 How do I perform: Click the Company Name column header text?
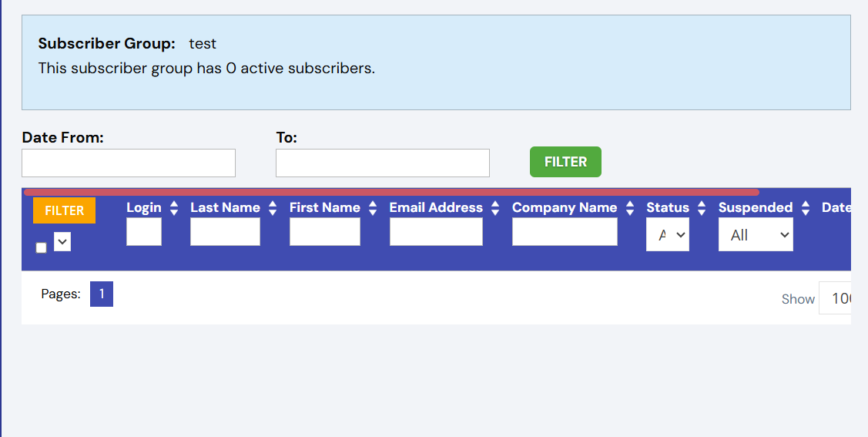(565, 207)
